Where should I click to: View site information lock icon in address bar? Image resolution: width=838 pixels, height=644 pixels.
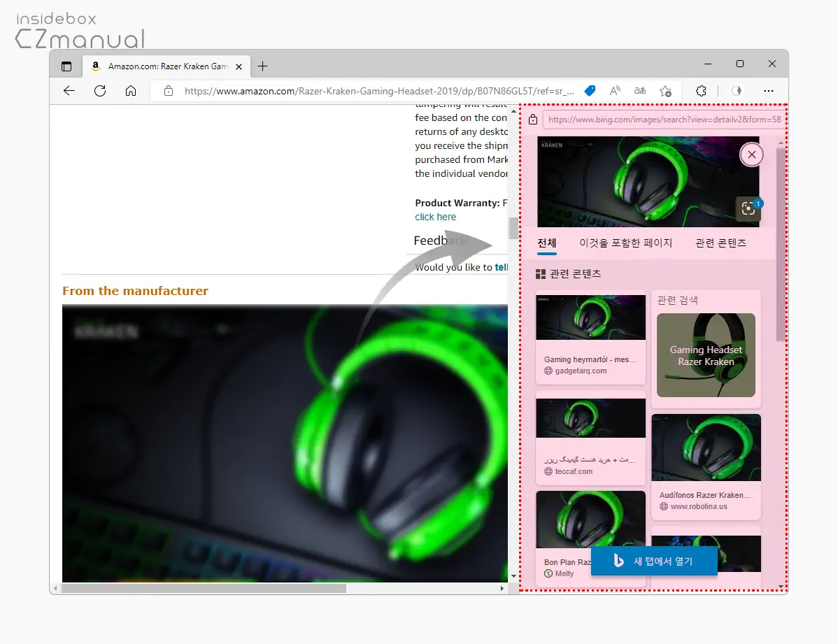point(169,91)
